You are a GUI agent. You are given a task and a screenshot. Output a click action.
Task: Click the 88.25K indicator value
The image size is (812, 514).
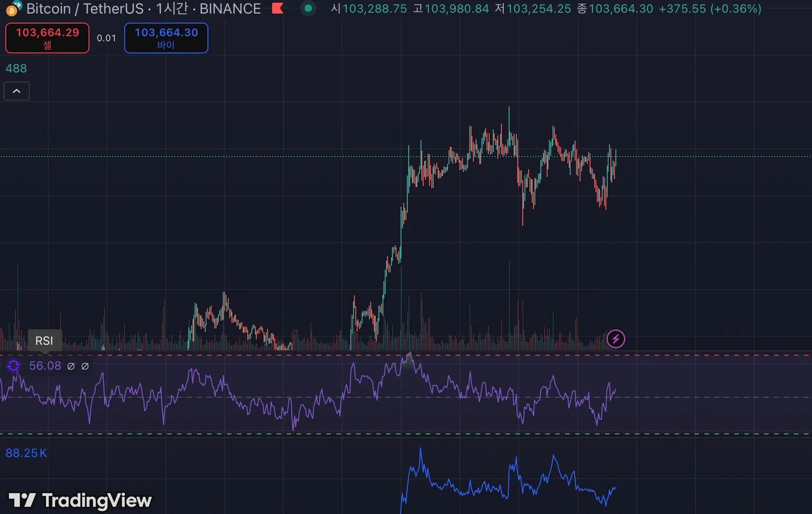(x=26, y=453)
